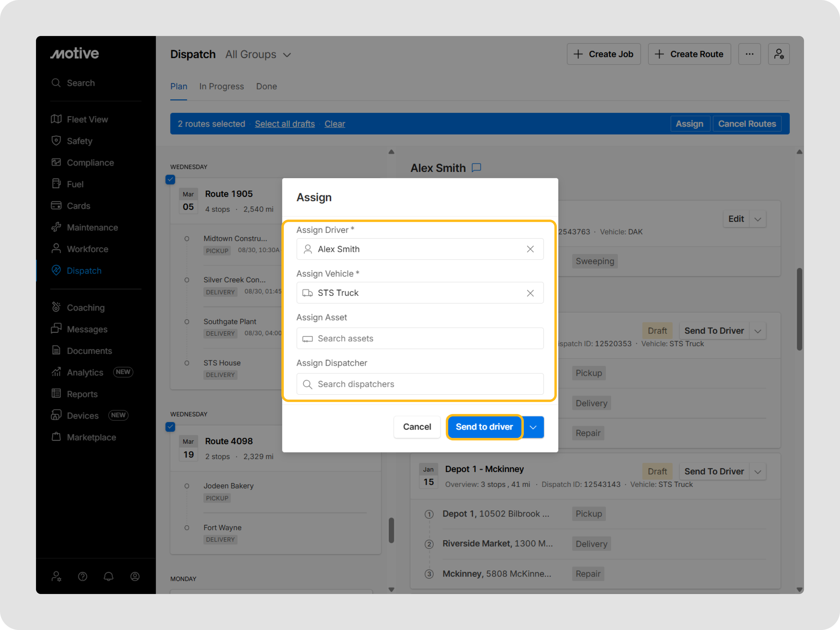Remove STS Truck from Assign Vehicle field

pos(530,293)
